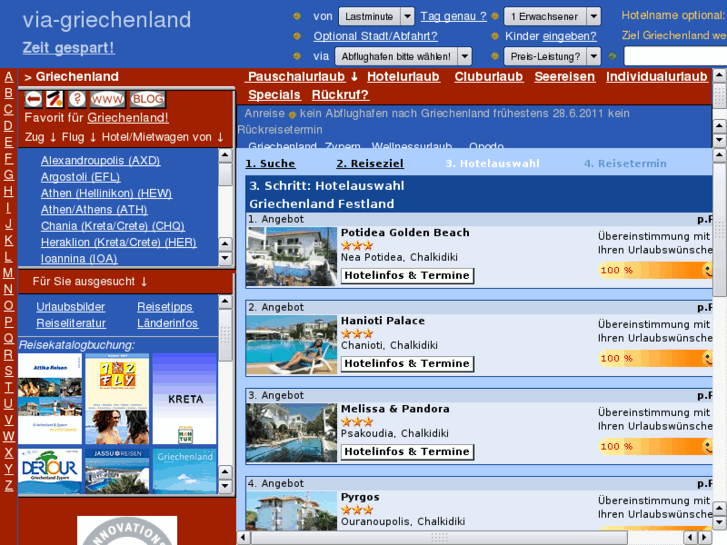Open Länderinfos link
Screen dimensions: 727x545
coord(167,323)
